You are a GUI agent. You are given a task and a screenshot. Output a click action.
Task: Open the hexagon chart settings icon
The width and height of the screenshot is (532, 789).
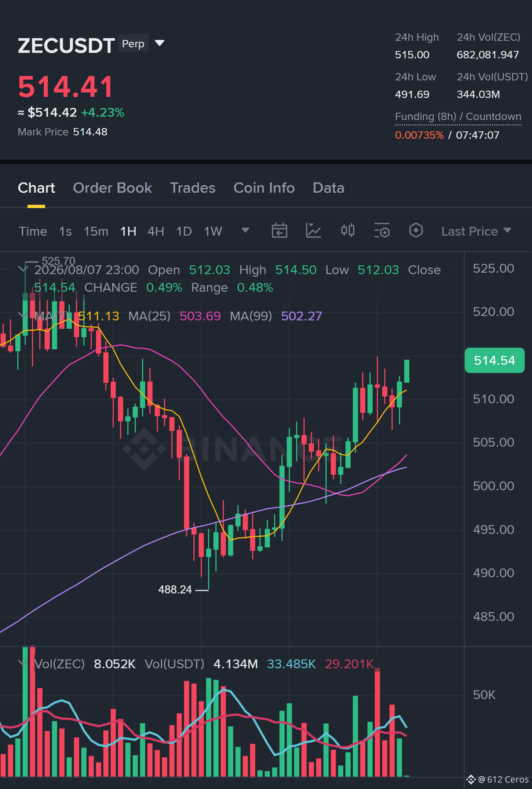416,231
